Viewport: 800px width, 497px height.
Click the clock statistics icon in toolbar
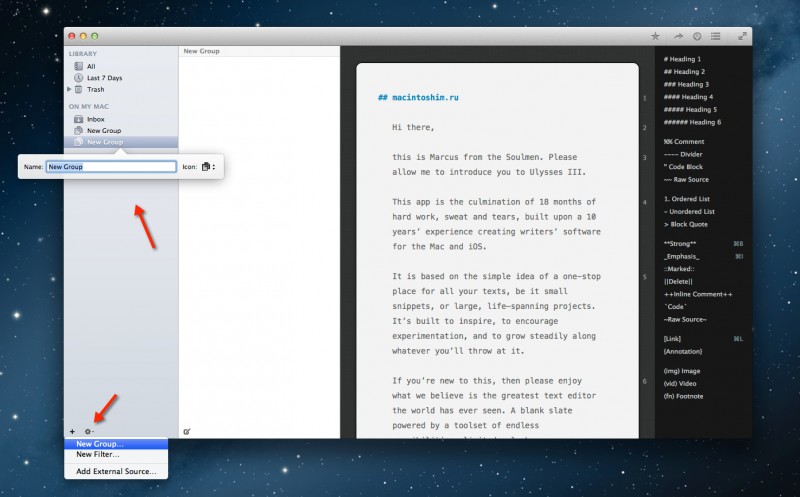697,36
